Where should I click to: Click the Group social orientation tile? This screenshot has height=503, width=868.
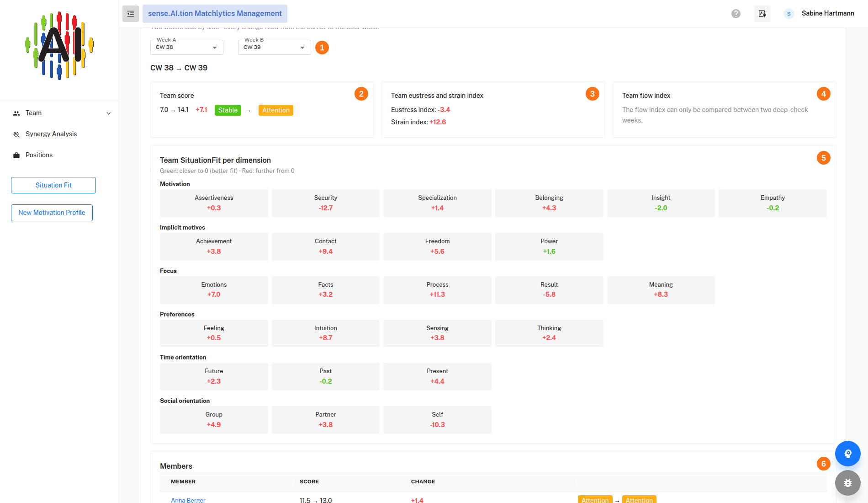point(214,420)
